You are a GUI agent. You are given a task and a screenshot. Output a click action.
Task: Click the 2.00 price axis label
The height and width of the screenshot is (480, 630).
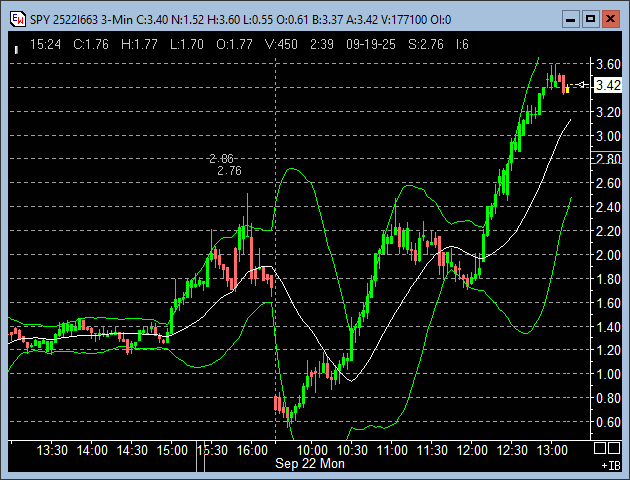[x=607, y=255]
